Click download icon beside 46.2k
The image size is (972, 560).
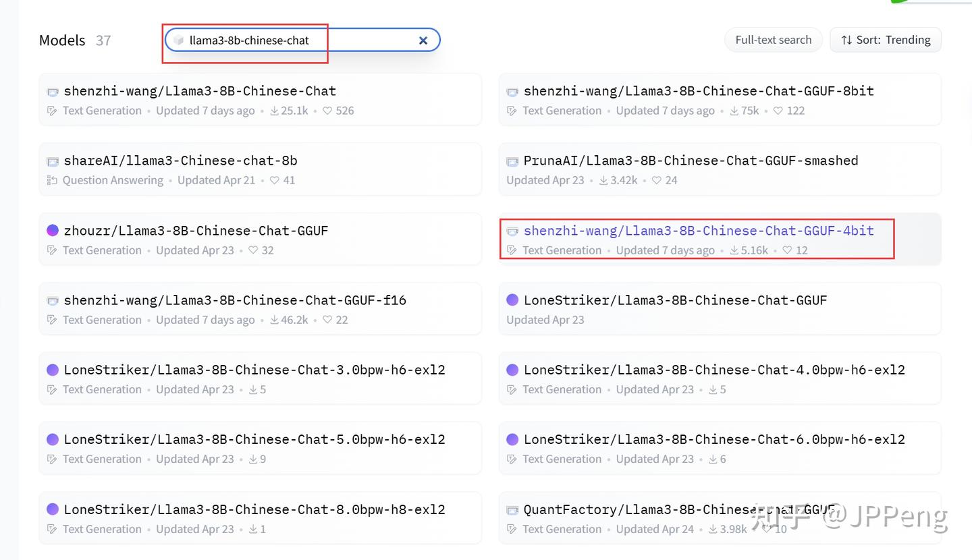275,320
